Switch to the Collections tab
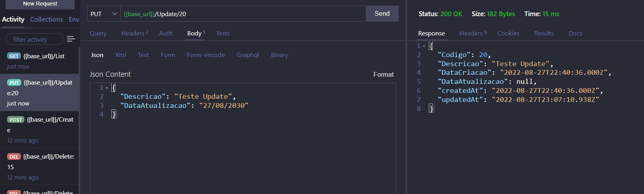Screen dimensions: 644x194 pos(46,19)
